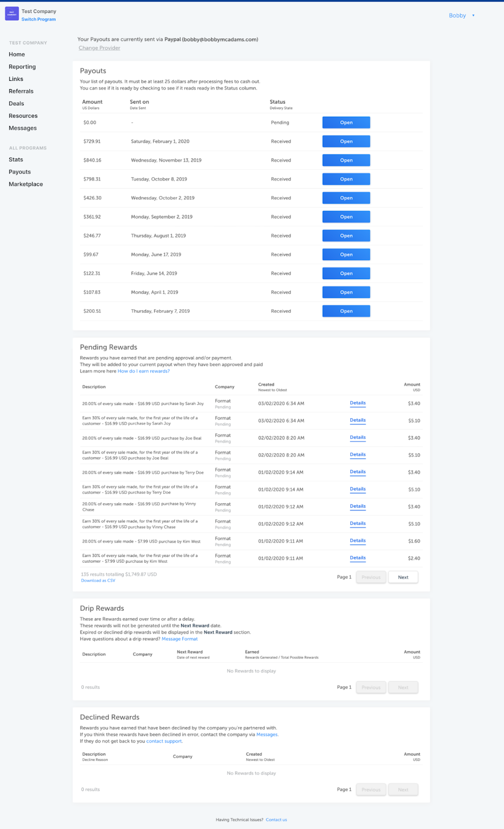Viewport: 504px width, 829px height.
Task: Click the Status column header
Action: (278, 102)
